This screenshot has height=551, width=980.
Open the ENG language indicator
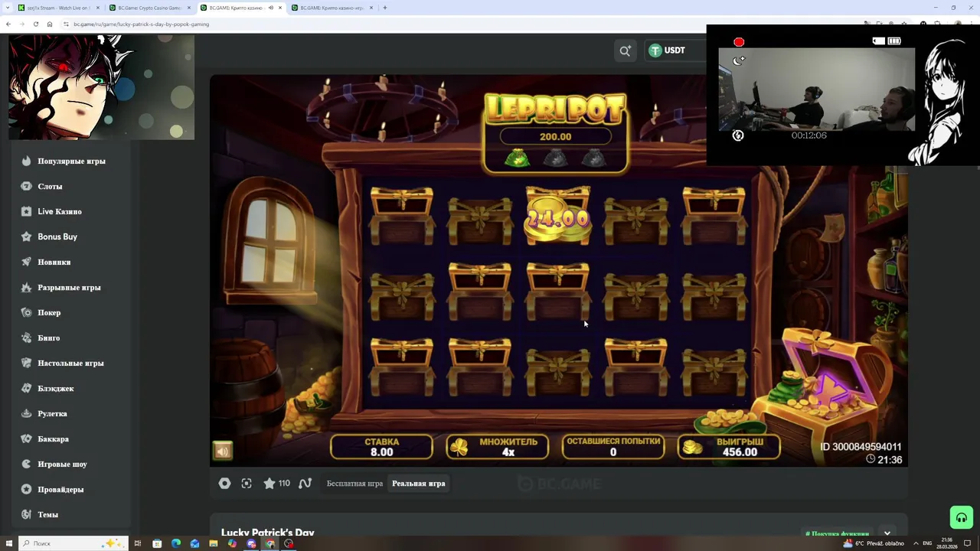(927, 543)
